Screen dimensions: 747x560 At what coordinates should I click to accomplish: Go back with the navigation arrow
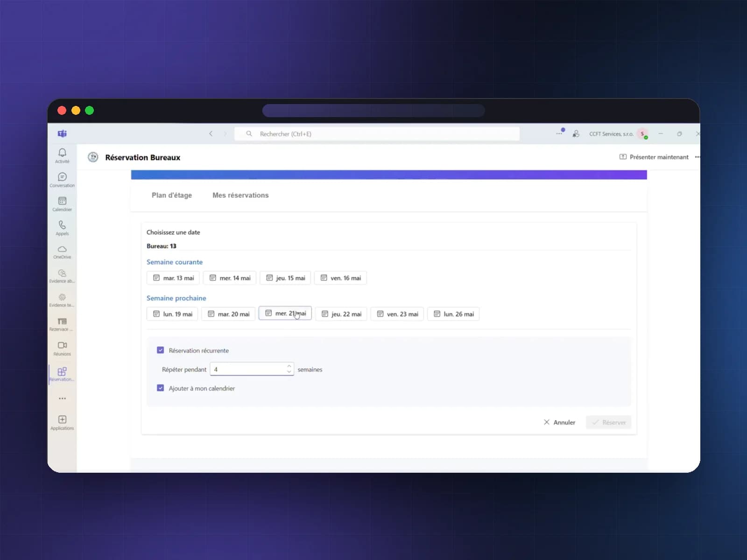[x=211, y=134]
